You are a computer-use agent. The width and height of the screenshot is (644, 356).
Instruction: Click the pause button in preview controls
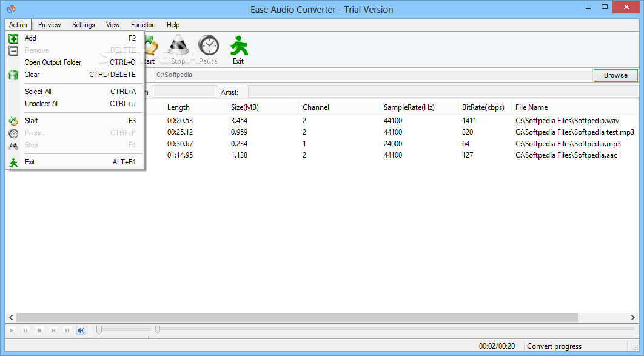point(25,330)
